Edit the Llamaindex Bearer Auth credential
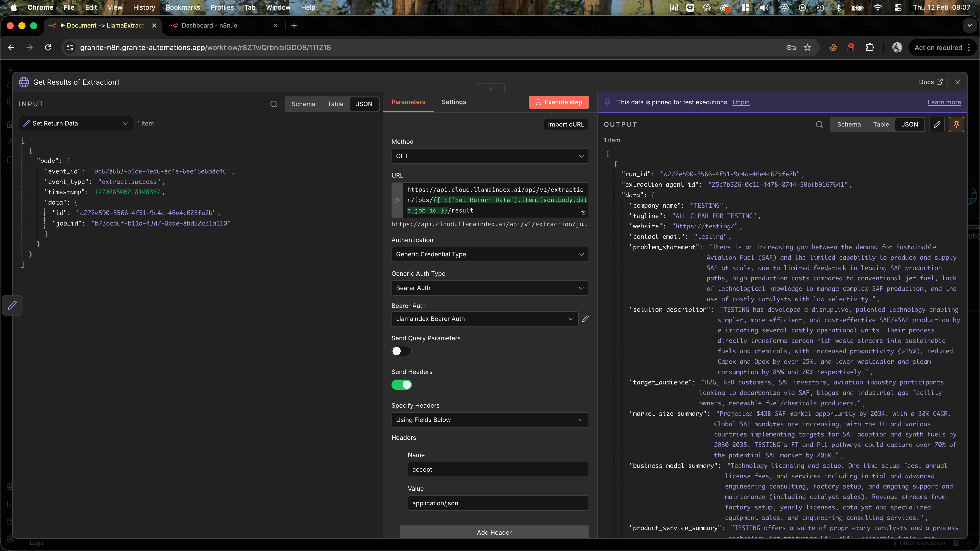The image size is (980, 551). tap(585, 319)
